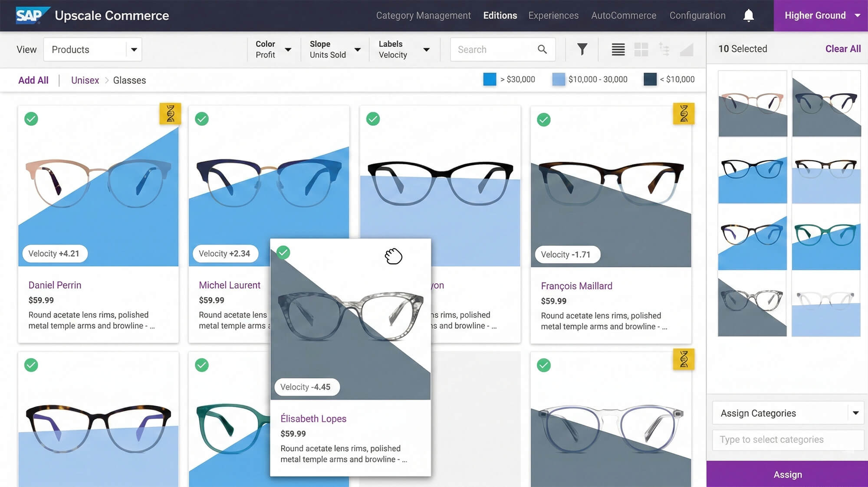
Task: Open the Editions tab
Action: click(500, 16)
